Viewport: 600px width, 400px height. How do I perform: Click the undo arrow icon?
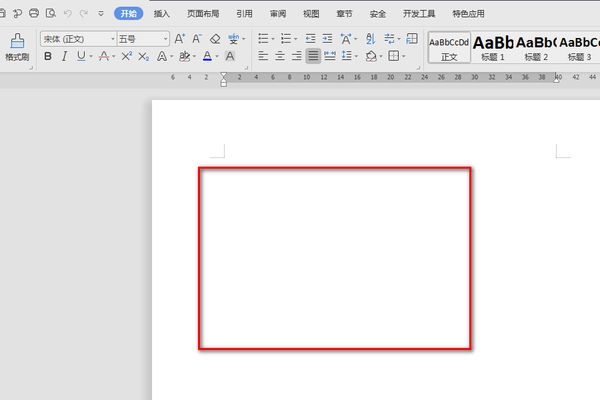click(67, 13)
